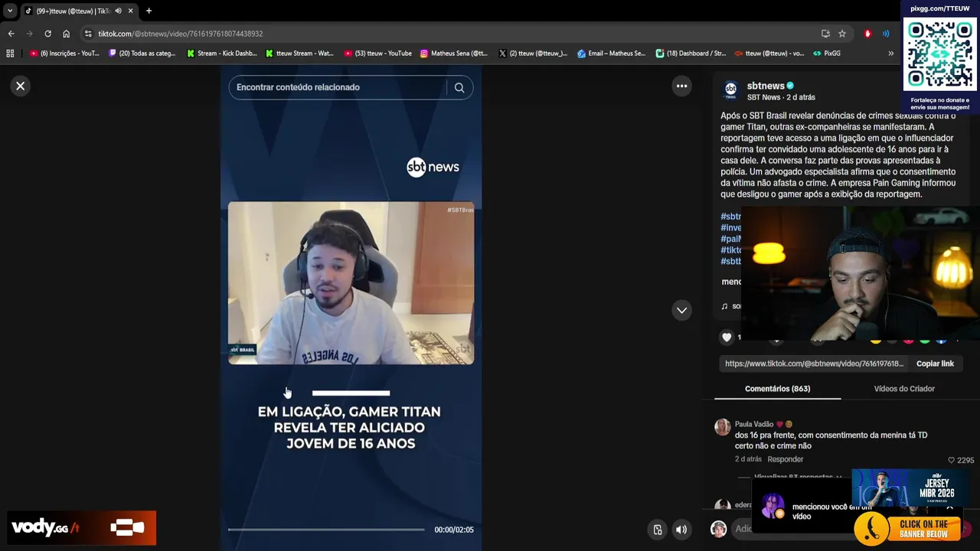Reply to Paula Vadão's comment
Viewport: 980px width, 551px height.
click(x=786, y=459)
